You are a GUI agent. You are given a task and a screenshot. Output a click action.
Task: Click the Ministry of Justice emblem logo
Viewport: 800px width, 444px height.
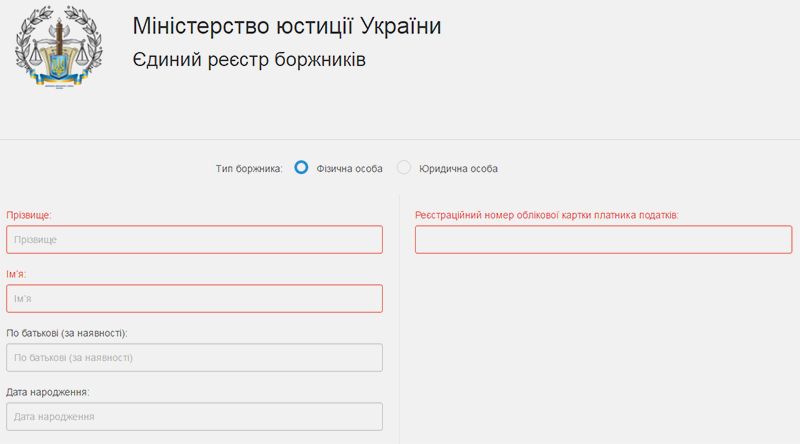tap(59, 47)
